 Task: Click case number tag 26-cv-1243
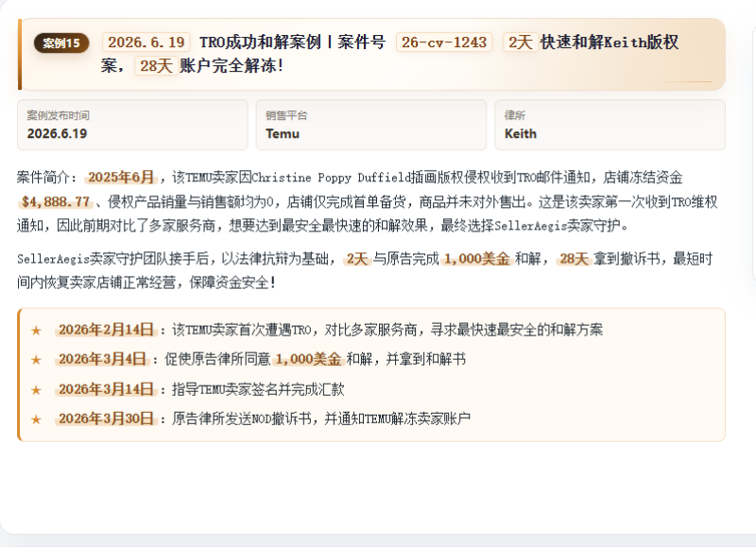point(443,43)
